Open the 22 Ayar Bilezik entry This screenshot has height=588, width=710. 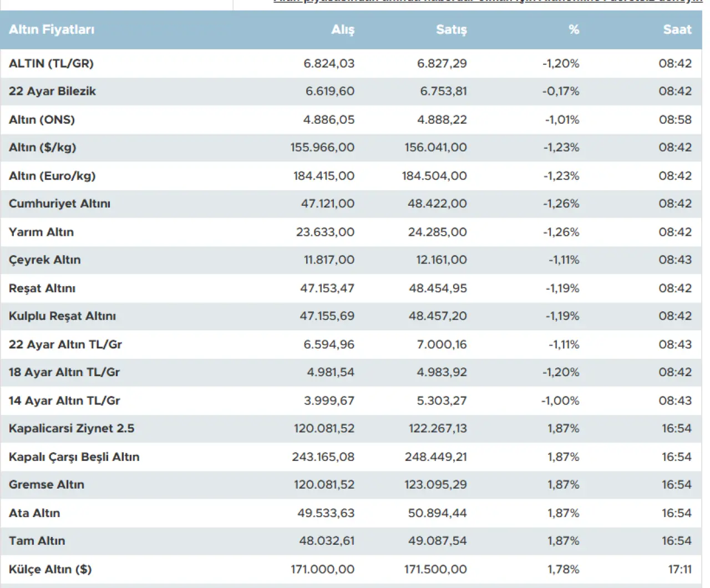click(52, 91)
